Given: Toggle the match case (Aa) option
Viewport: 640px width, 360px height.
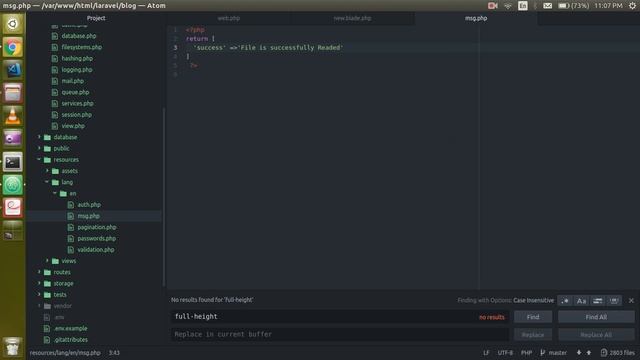Looking at the screenshot, I should tap(581, 301).
